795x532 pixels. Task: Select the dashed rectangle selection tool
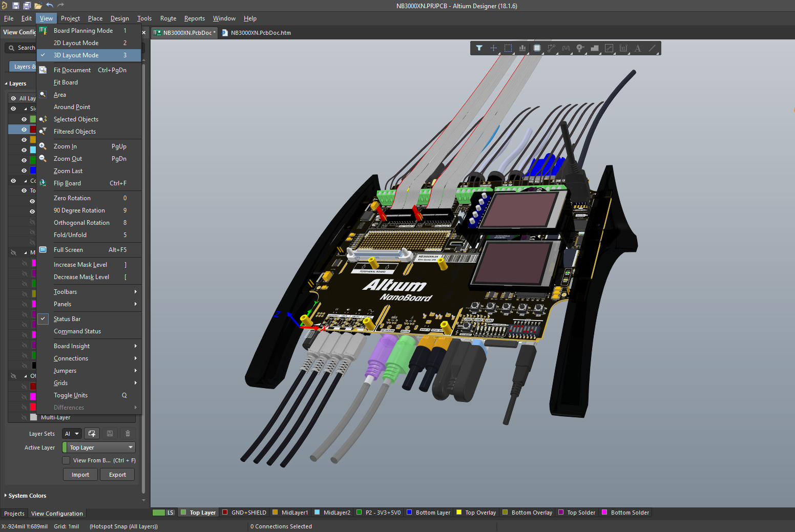(x=508, y=48)
